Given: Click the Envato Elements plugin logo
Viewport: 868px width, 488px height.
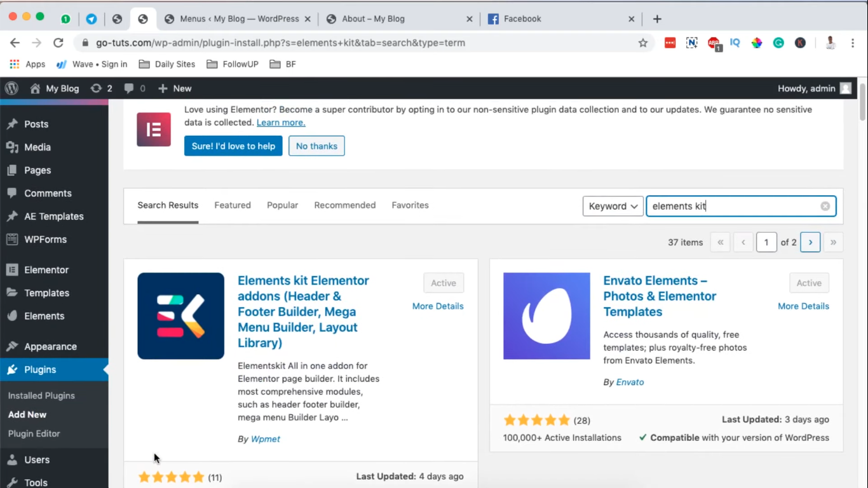Looking at the screenshot, I should pyautogui.click(x=546, y=316).
